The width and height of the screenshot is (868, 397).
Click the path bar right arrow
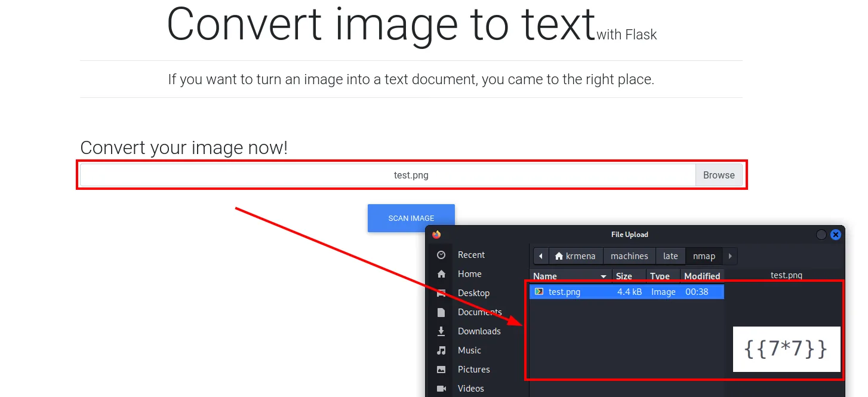point(730,256)
